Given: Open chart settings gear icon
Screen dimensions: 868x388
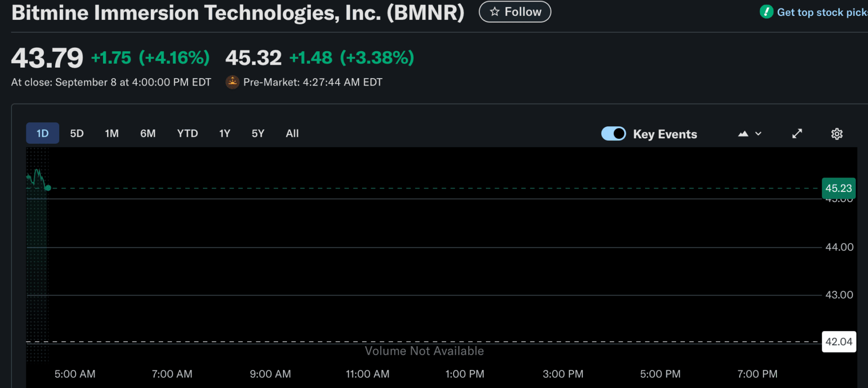Looking at the screenshot, I should [837, 134].
